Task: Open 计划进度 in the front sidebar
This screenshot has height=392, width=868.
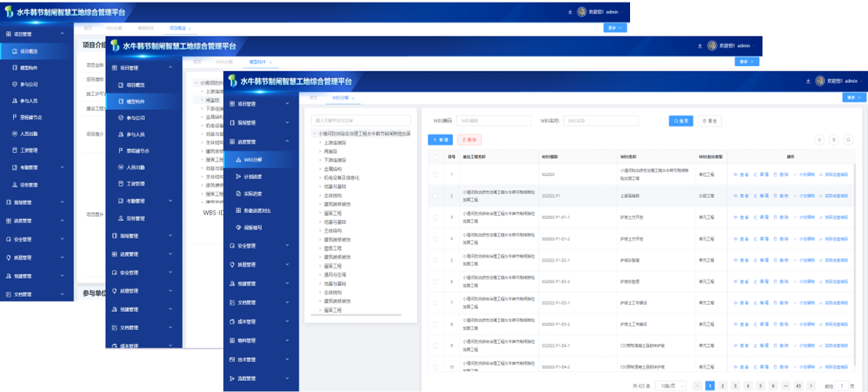Action: tap(252, 176)
